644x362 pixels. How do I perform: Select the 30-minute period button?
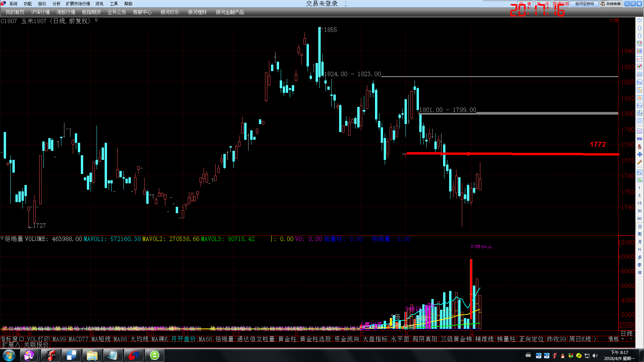click(639, 211)
